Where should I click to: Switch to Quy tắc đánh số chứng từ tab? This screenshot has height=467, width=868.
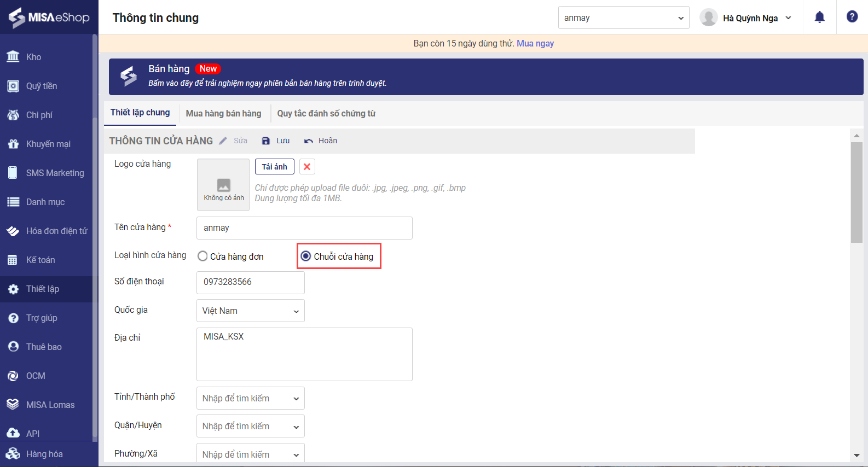click(326, 113)
